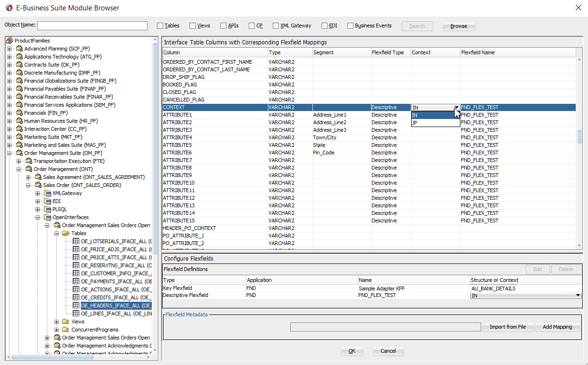
Task: Click the Advanced Planning (SCP_PF) folder icon
Action: click(x=19, y=49)
